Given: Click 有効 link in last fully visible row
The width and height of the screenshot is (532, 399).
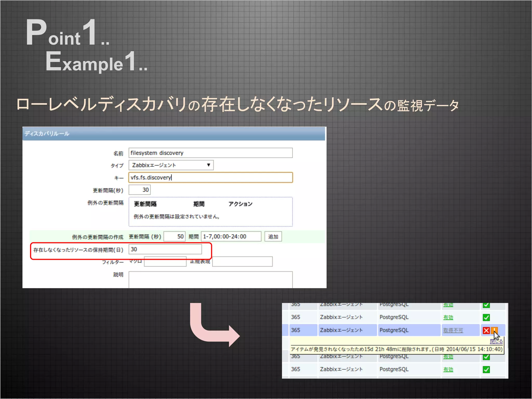Looking at the screenshot, I should (448, 369).
